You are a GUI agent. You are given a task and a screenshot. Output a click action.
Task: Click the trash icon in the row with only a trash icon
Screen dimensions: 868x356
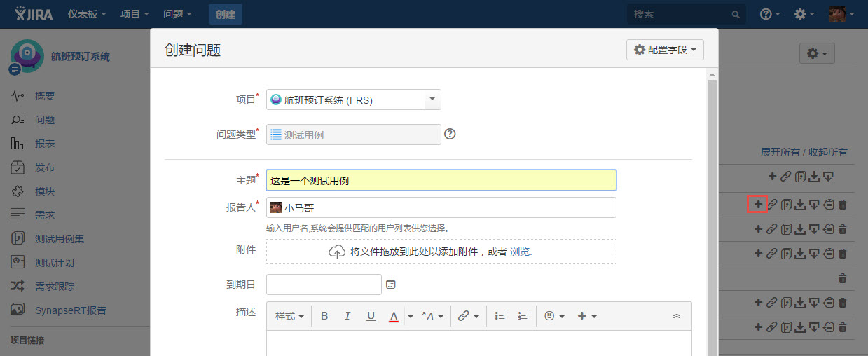pos(842,278)
